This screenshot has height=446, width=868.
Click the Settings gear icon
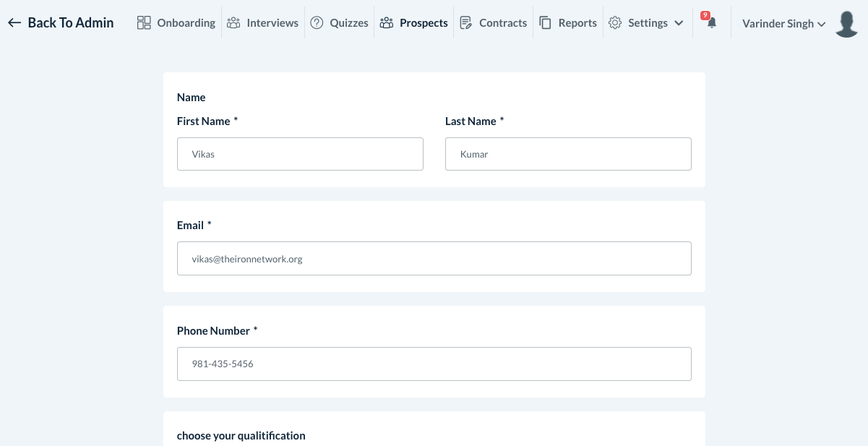(x=615, y=23)
